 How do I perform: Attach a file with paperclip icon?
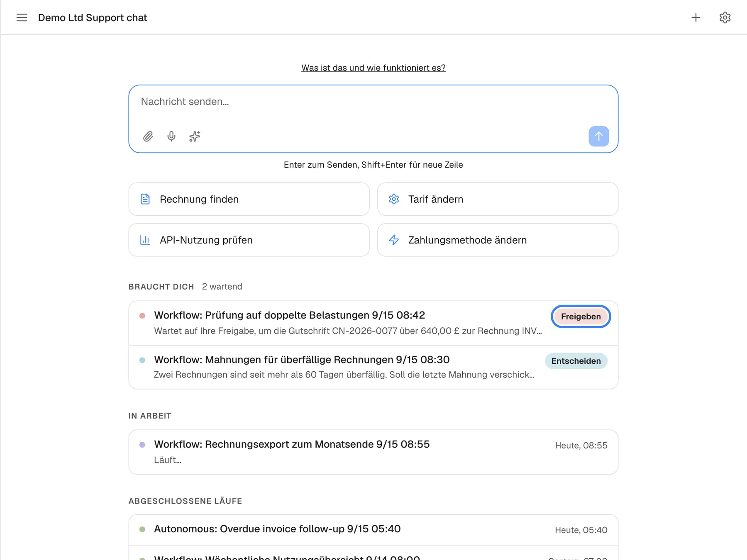pyautogui.click(x=148, y=136)
